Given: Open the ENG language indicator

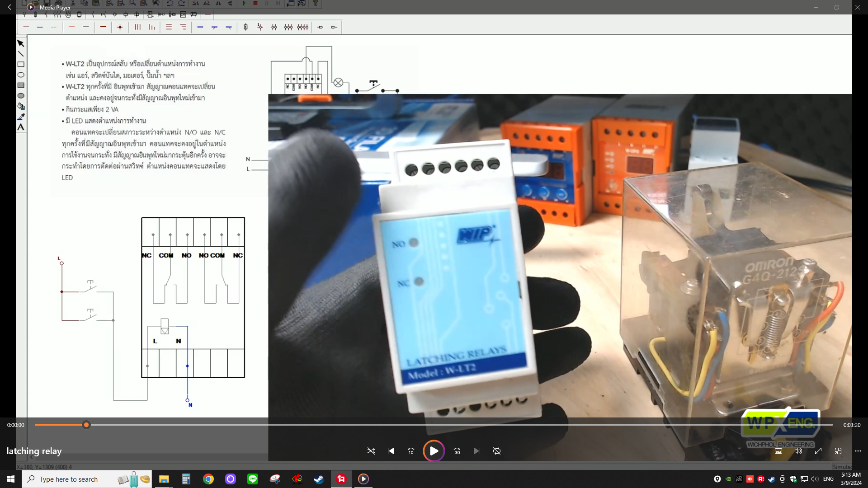Looking at the screenshot, I should pyautogui.click(x=828, y=479).
